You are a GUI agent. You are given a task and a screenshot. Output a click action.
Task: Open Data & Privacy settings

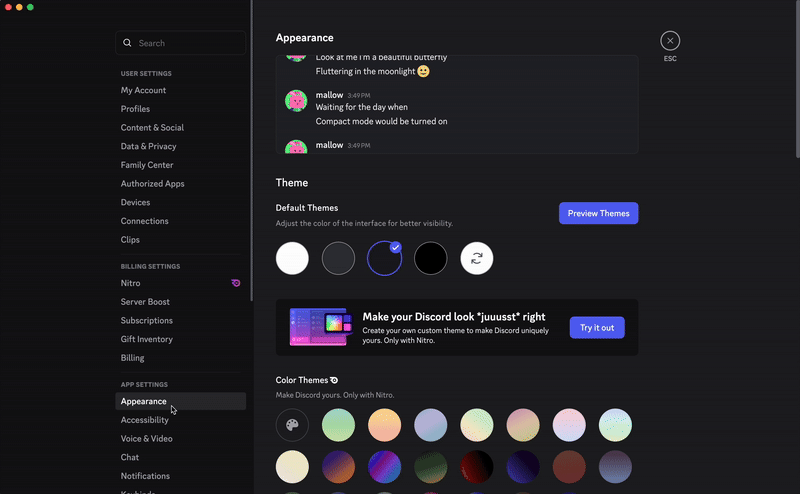tap(149, 146)
